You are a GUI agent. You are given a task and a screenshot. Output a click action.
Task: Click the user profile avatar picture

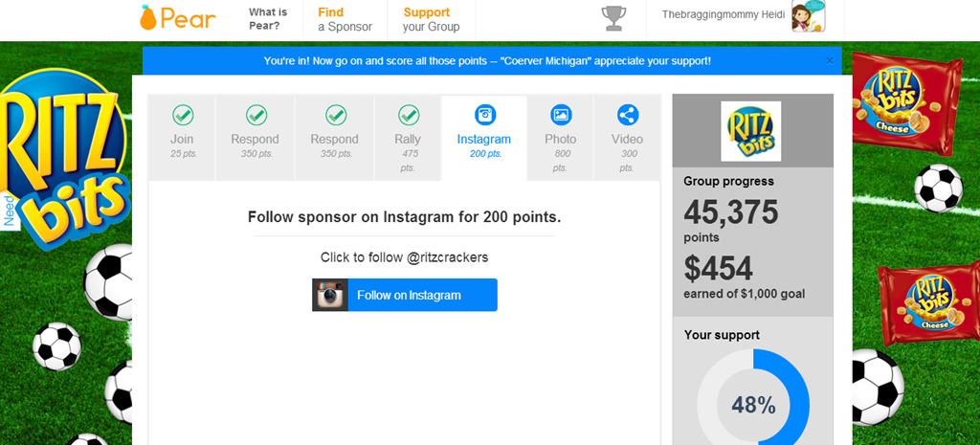[x=808, y=17]
